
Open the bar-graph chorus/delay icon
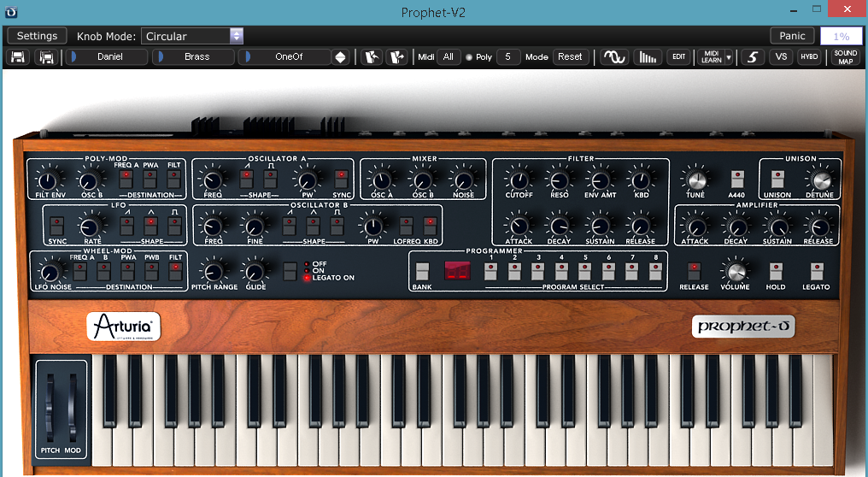(x=647, y=57)
